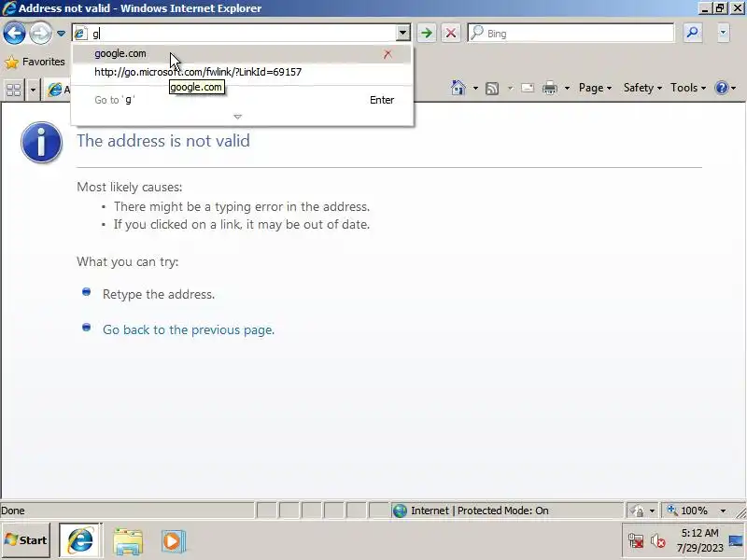The image size is (747, 560).
Task: Open the Tools menu
Action: (x=688, y=88)
